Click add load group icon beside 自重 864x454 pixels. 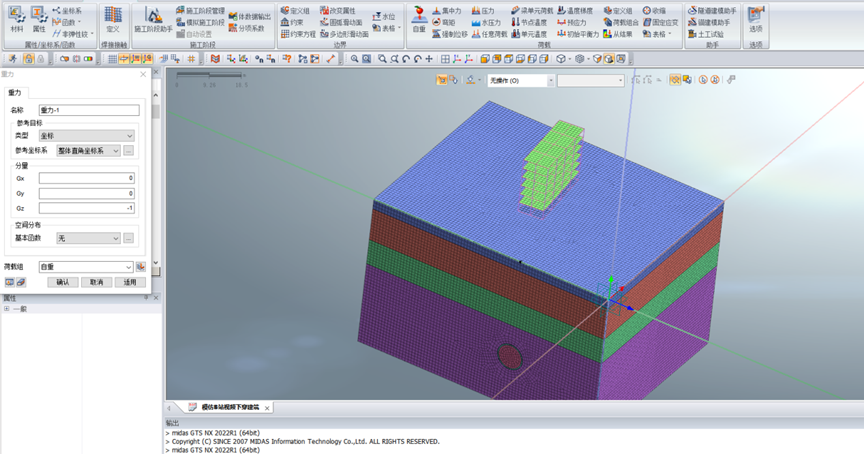(141, 267)
